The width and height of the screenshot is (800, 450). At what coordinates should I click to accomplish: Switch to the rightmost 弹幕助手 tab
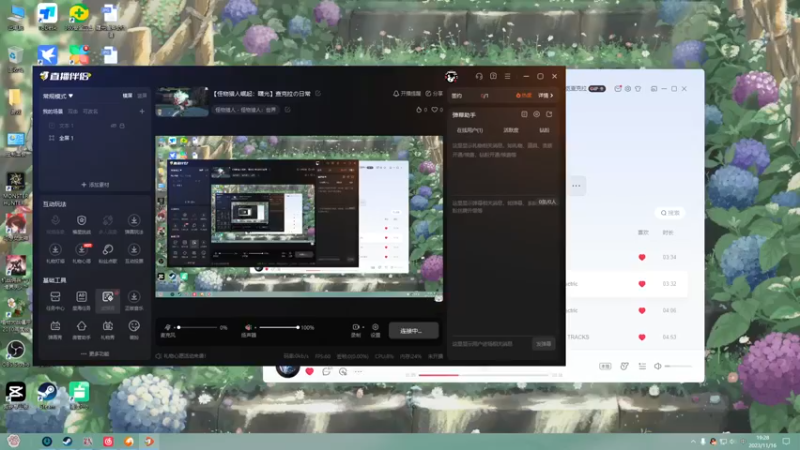(x=544, y=130)
